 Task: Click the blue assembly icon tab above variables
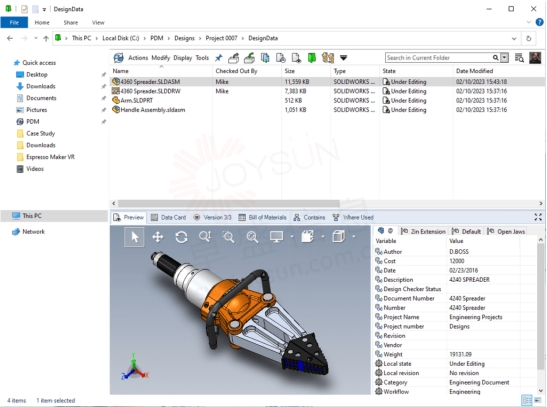(381, 231)
